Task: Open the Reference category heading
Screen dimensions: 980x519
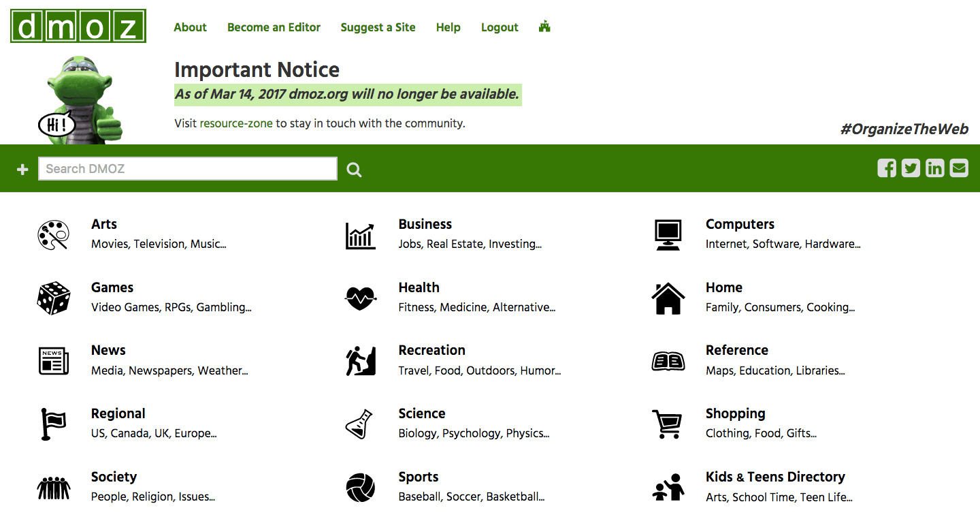Action: 737,350
